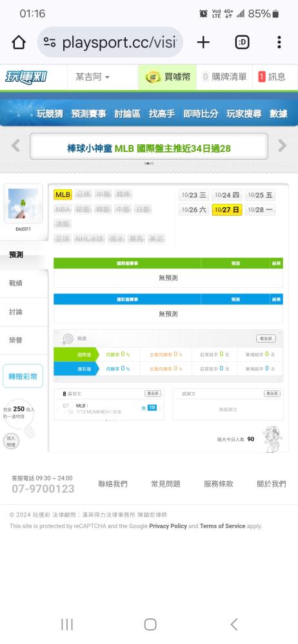Open the 購牌清單 purchase list
This screenshot has width=298, height=644.
pos(224,77)
